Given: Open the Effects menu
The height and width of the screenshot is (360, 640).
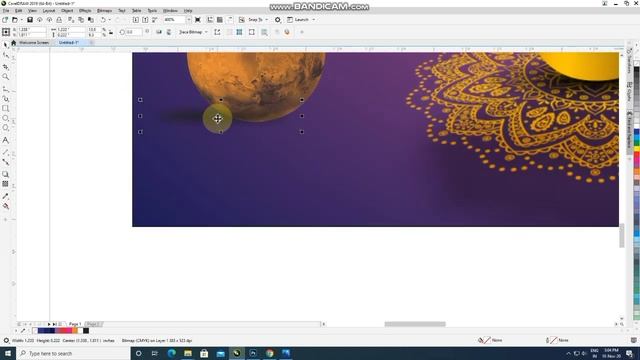Looking at the screenshot, I should click(85, 11).
